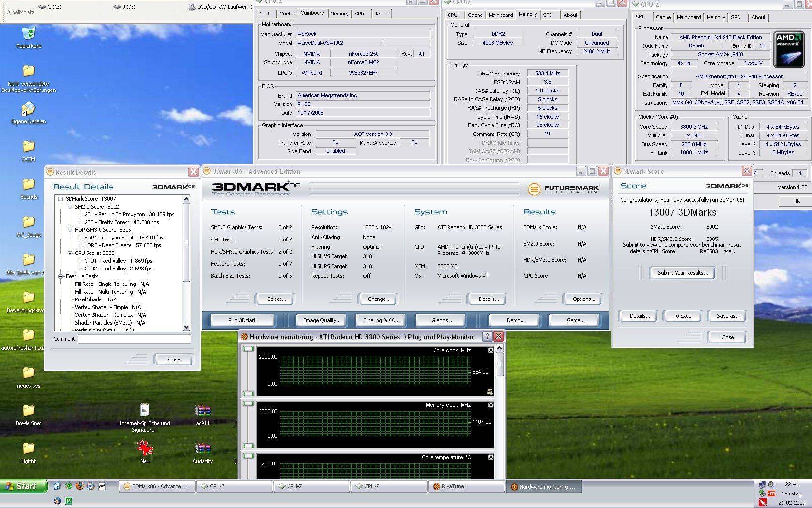Switch to 3DMark06 taskbar button

(x=157, y=486)
